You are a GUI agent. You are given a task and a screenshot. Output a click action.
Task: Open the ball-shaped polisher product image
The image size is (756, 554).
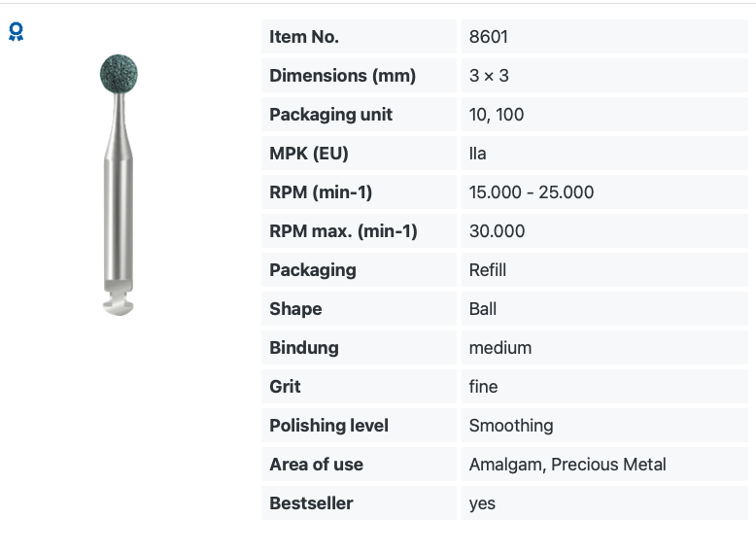119,185
